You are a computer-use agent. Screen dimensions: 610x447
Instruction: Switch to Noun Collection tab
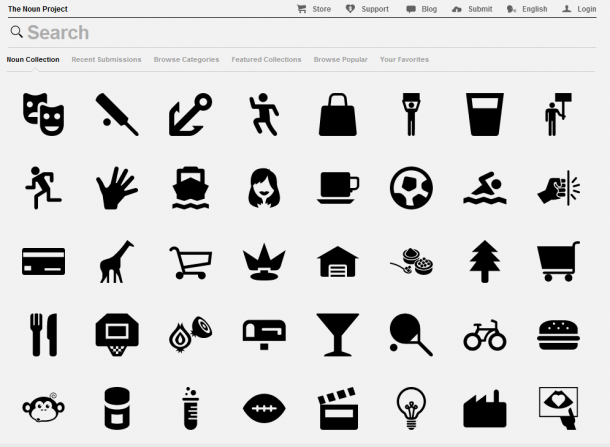(33, 60)
